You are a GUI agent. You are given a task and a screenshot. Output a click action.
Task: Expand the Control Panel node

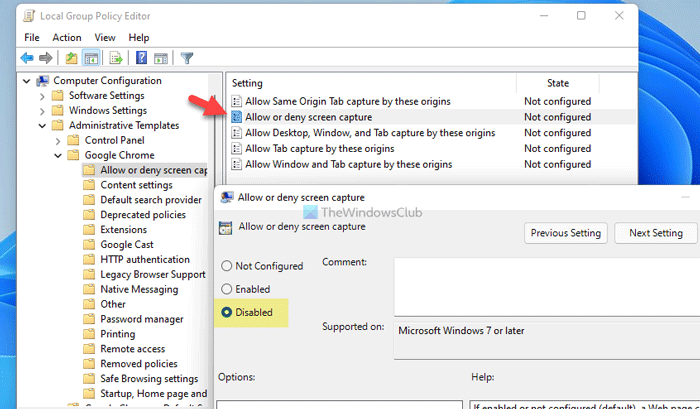coord(58,141)
